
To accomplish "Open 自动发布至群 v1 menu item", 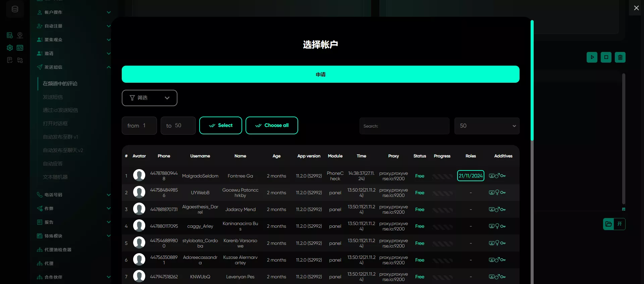I will [x=60, y=137].
